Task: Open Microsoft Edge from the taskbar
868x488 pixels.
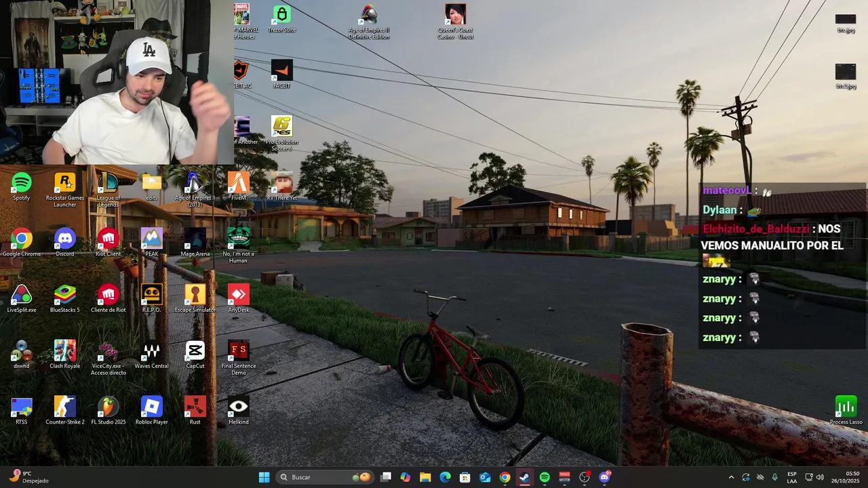Action: point(445,477)
